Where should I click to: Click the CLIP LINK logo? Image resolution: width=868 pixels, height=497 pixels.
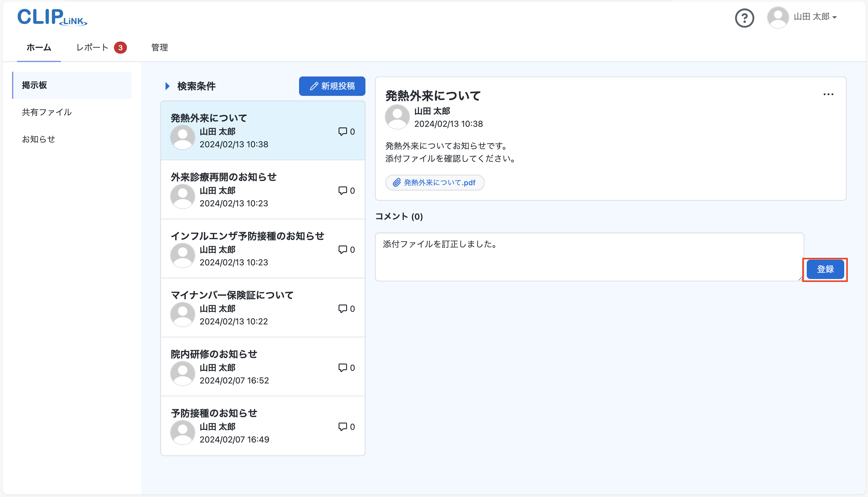(x=52, y=17)
